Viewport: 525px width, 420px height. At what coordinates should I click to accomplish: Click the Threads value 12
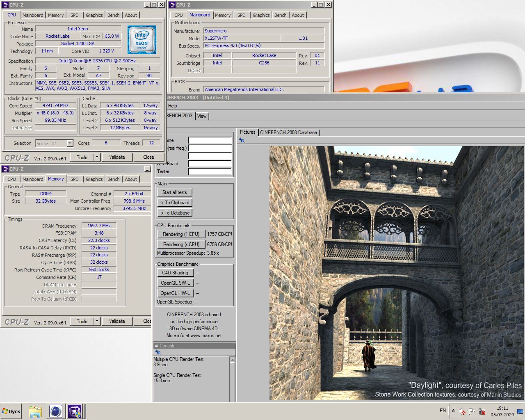click(x=151, y=143)
